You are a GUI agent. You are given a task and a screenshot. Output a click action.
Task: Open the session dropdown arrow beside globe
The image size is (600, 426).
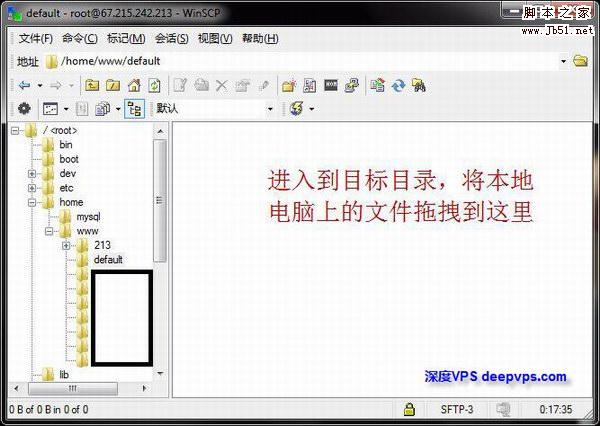(312, 109)
